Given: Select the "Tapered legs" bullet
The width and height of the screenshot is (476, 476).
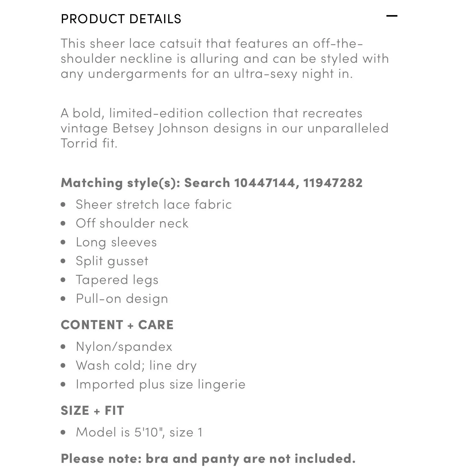Looking at the screenshot, I should point(117,280).
